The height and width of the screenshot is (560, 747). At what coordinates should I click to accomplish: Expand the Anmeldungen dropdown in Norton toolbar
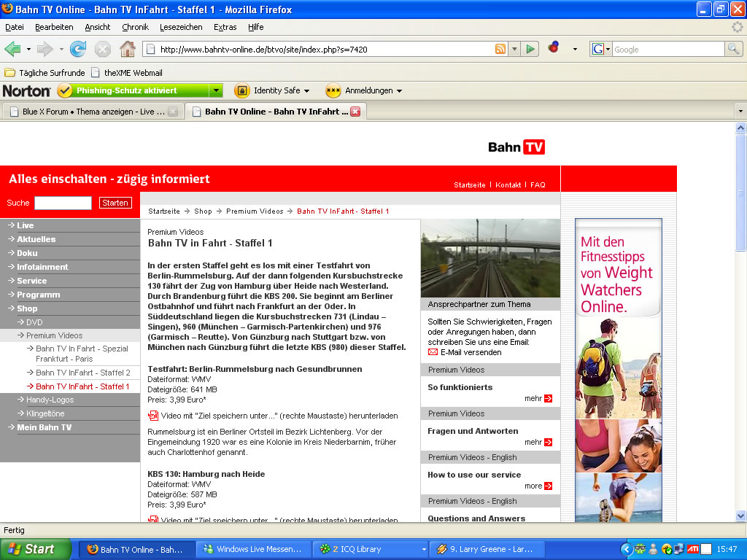tap(399, 91)
